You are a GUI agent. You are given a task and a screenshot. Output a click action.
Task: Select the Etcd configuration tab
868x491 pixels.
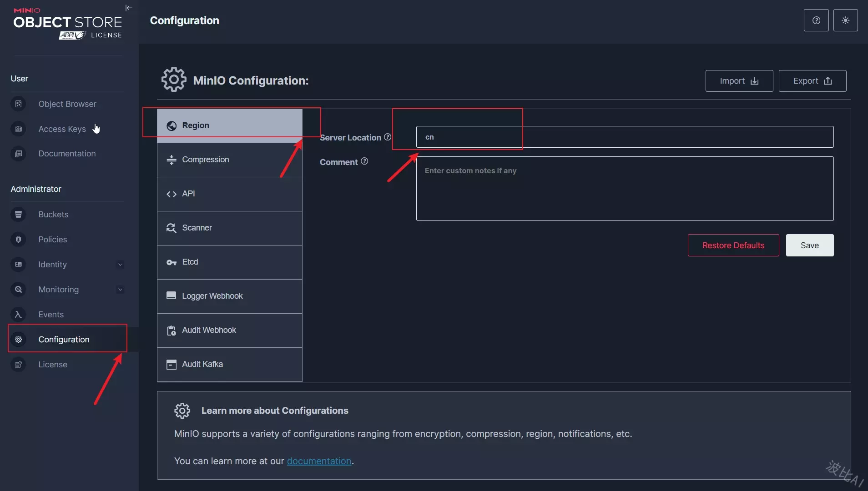(x=230, y=262)
